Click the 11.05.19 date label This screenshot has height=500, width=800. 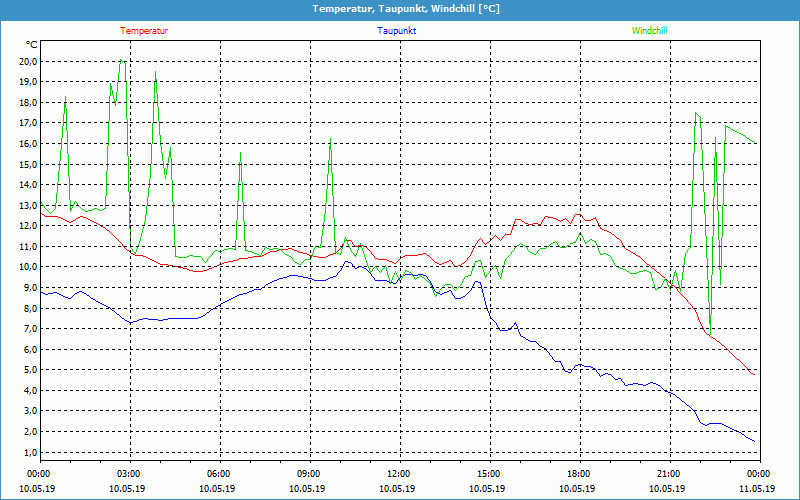[757, 488]
